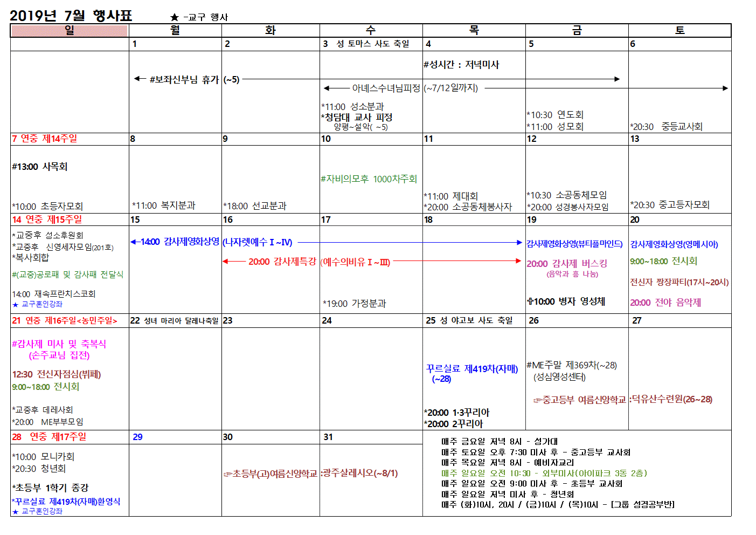Screen dimensions: 756x535
Task: Click '10:00 병자 영성체' entry
Action: tap(566, 301)
